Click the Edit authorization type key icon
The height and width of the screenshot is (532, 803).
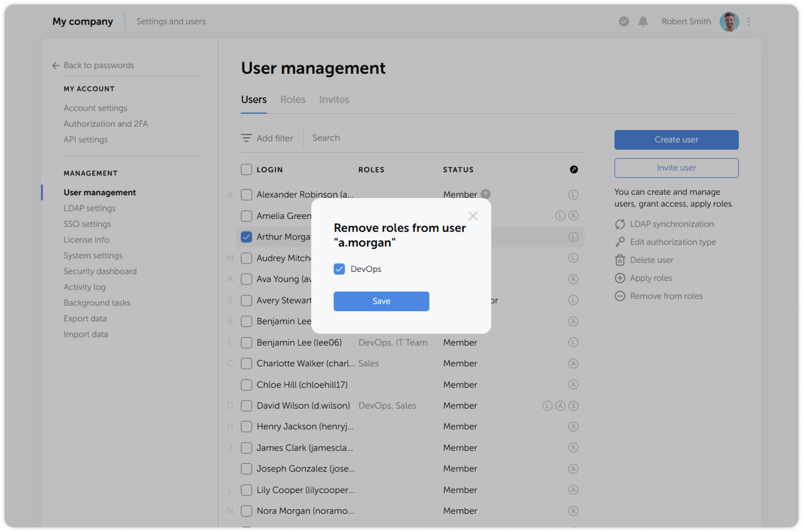[620, 242]
